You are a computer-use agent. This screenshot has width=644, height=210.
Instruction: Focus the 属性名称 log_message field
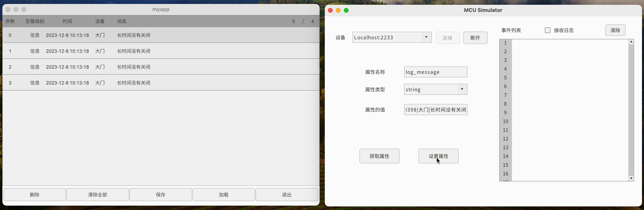pyautogui.click(x=435, y=72)
